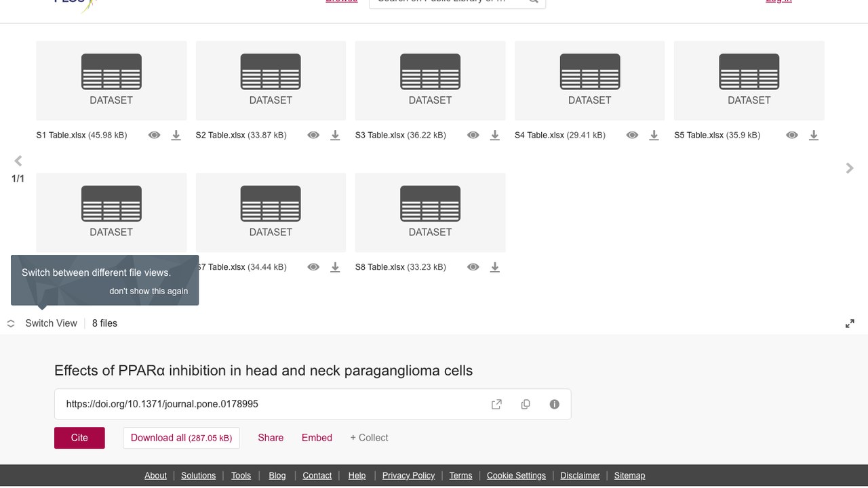Viewport: 868px width, 488px height.
Task: Go to next page arrow
Action: click(x=850, y=168)
